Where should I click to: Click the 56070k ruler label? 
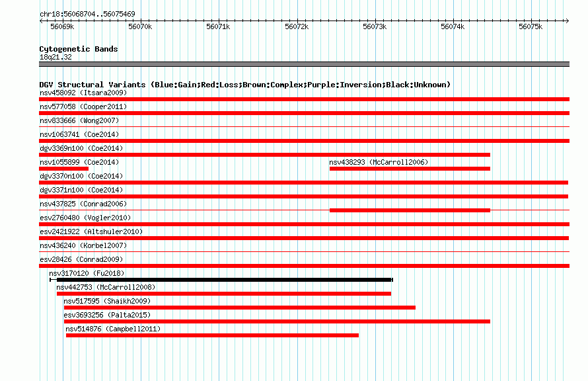(140, 26)
